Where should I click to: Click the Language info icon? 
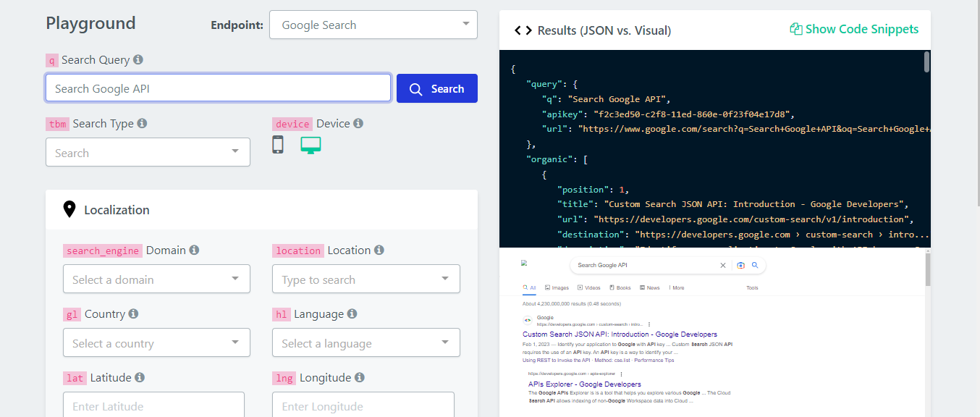pyautogui.click(x=352, y=314)
